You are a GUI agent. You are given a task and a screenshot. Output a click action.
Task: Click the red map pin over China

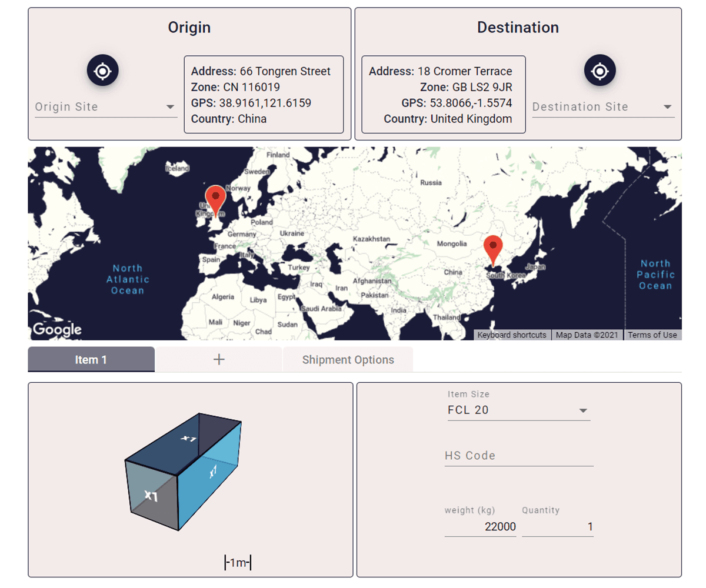493,248
